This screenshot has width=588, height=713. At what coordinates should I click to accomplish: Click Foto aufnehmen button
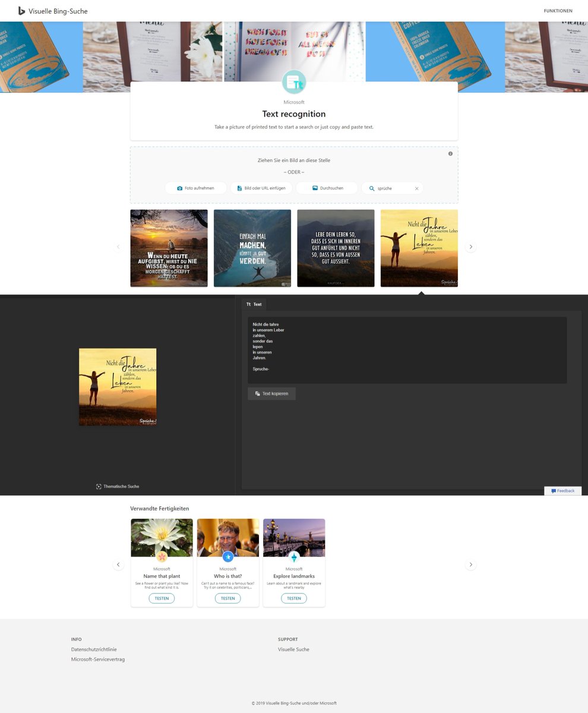tap(196, 188)
